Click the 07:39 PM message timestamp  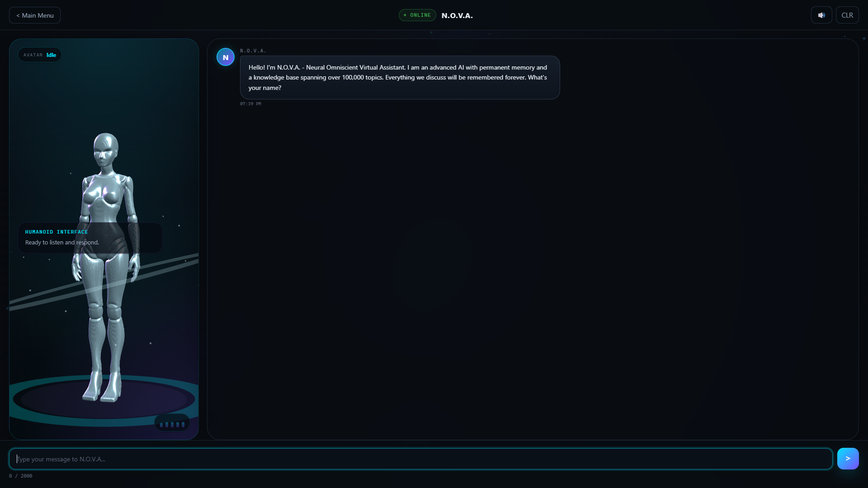pos(250,104)
